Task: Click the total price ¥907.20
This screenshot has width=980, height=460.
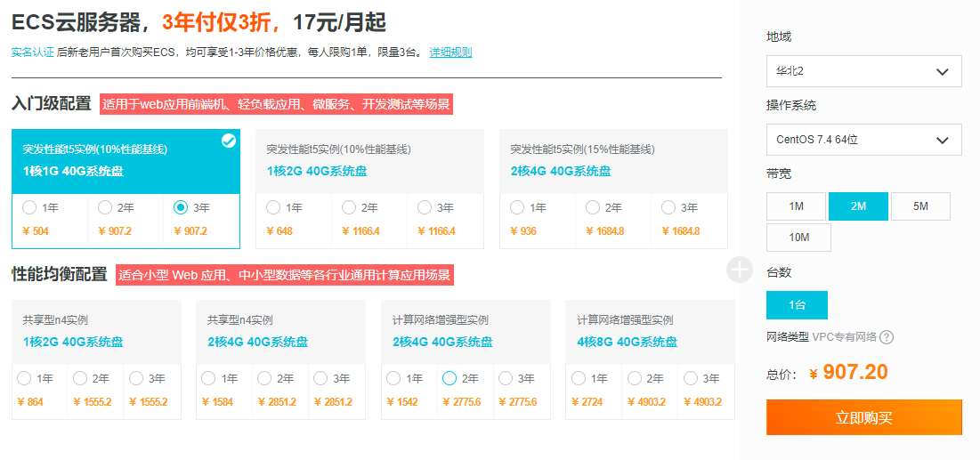Action: 849,373
